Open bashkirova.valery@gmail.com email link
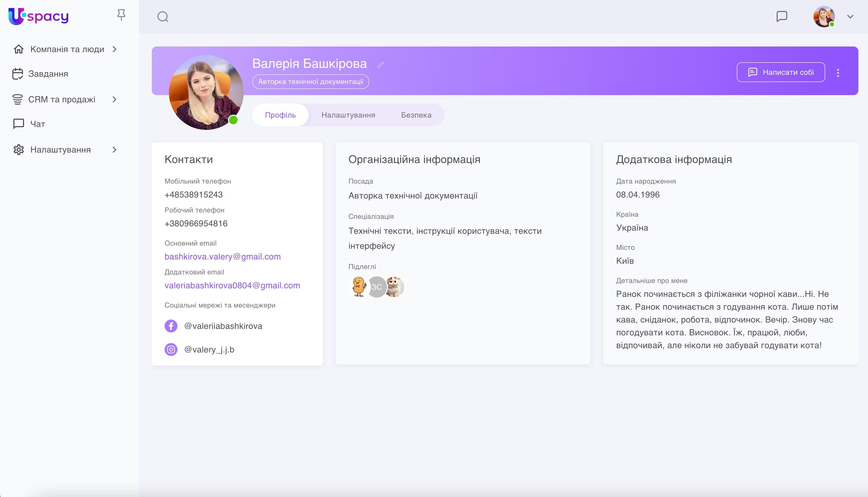Screen dimensions: 868x497 click(223, 256)
